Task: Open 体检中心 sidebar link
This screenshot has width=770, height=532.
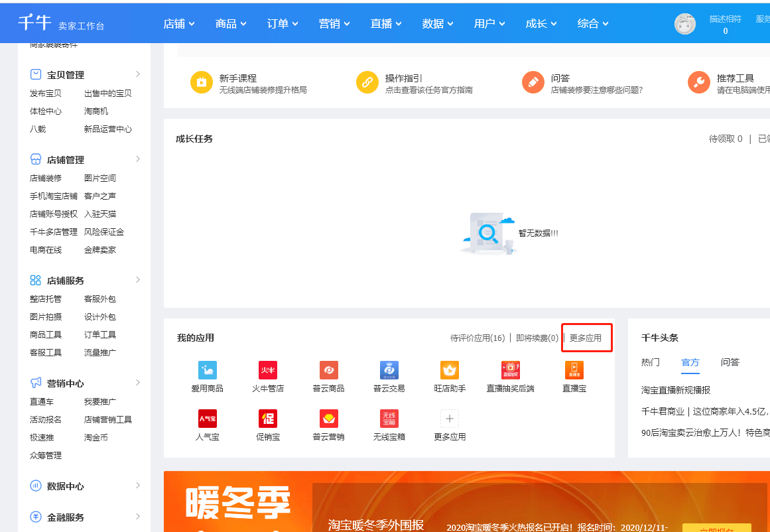Action: 46,111
